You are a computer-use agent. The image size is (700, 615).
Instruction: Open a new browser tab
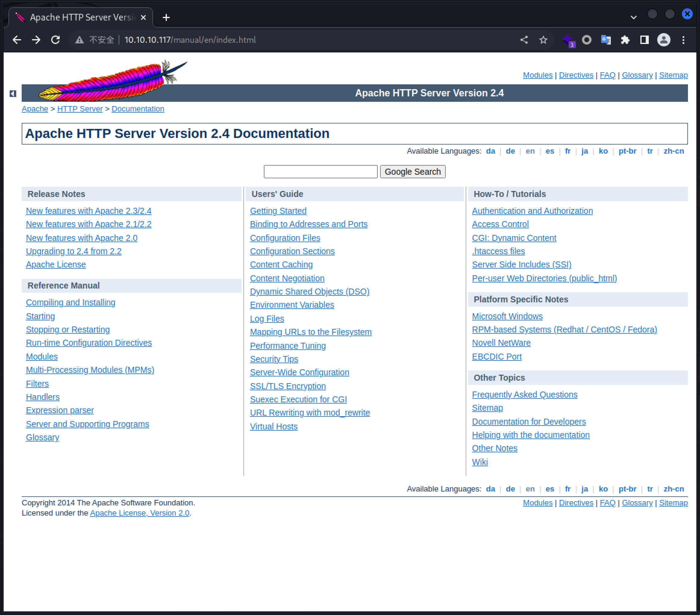pyautogui.click(x=166, y=17)
